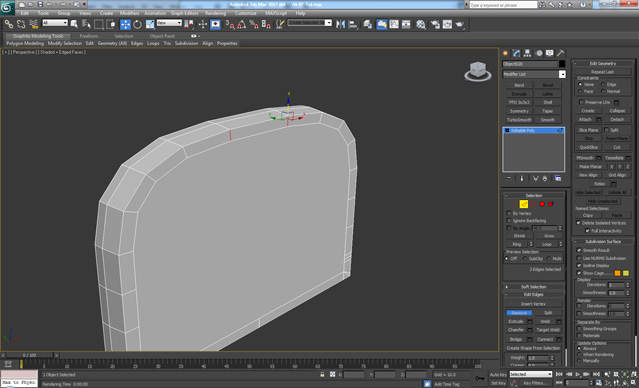Image resolution: width=639 pixels, height=388 pixels.
Task: Click the TurboSmooth modifier button
Action: pos(519,120)
